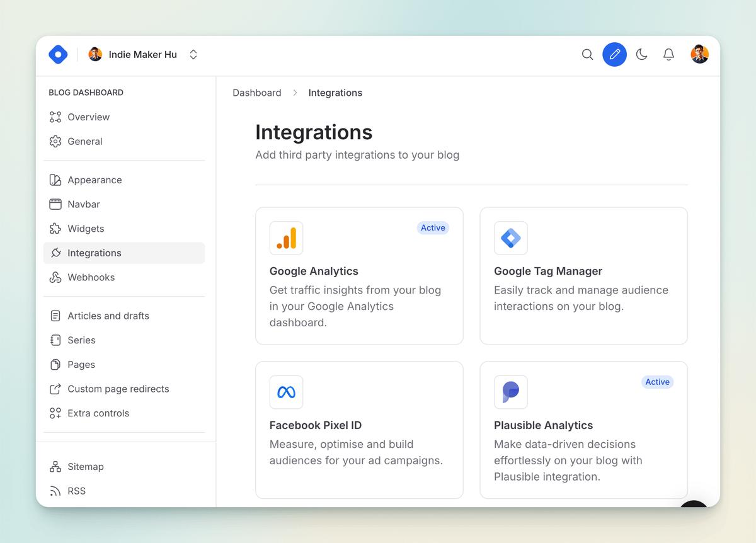Open Custom page redirects settings
The height and width of the screenshot is (543, 756).
pyautogui.click(x=118, y=389)
